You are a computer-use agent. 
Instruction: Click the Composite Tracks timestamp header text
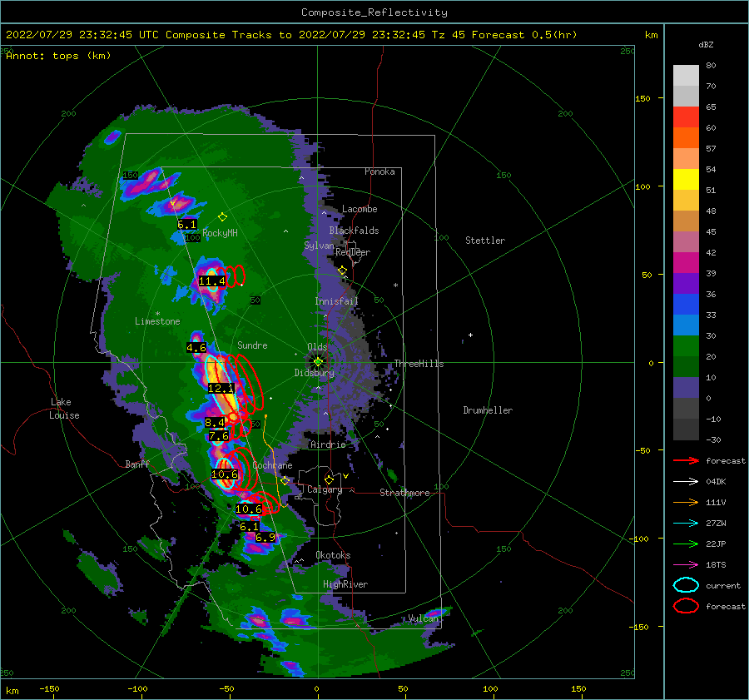(x=291, y=35)
